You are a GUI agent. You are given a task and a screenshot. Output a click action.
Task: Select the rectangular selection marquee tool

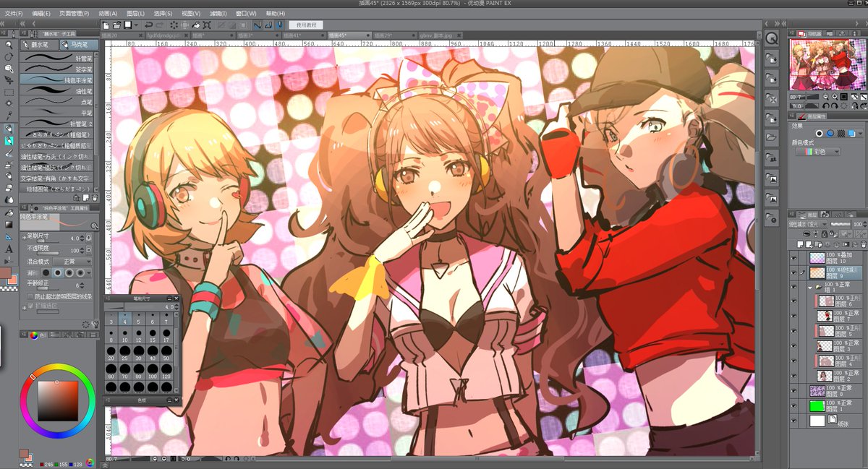point(9,92)
